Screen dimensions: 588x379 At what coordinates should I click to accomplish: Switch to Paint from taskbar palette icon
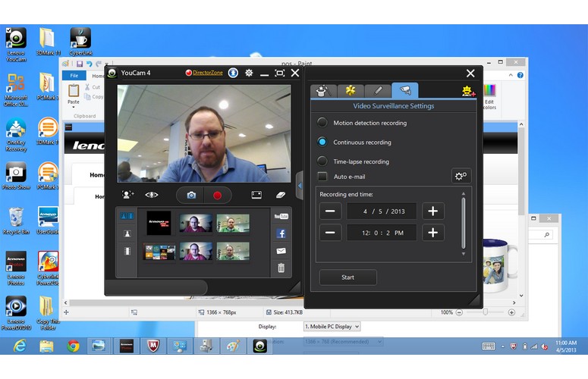click(x=233, y=346)
